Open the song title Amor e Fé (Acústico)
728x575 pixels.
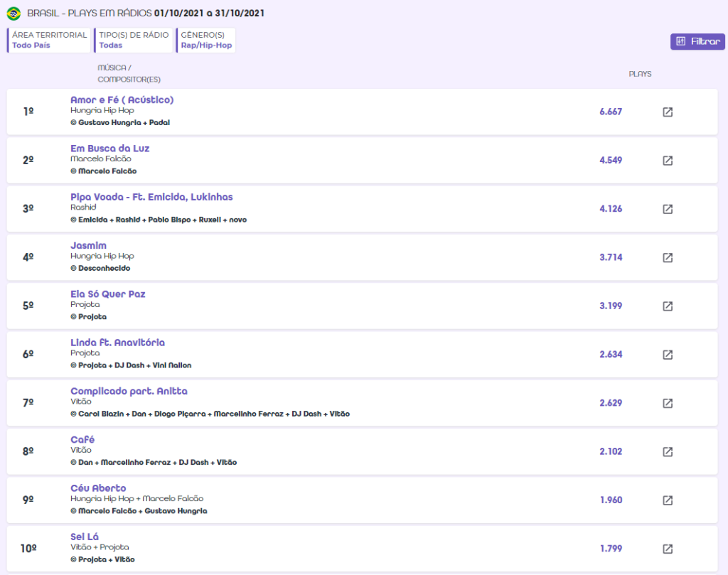(122, 100)
